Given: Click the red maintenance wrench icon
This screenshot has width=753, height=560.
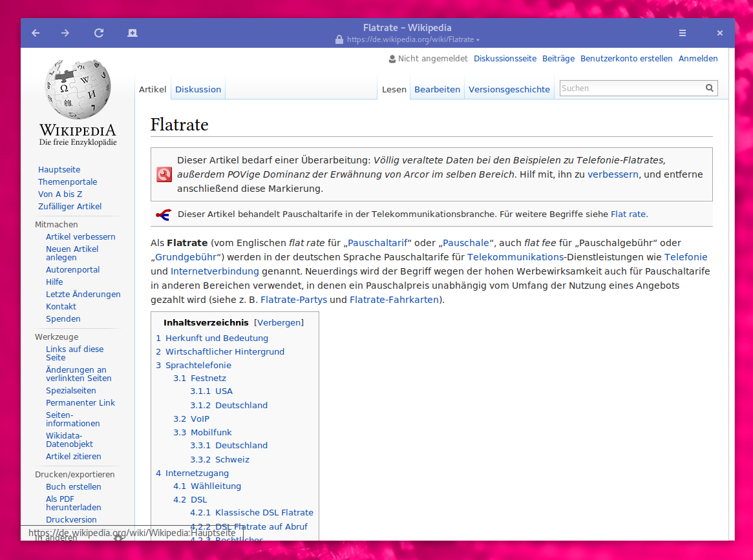Looking at the screenshot, I should pyautogui.click(x=164, y=174).
